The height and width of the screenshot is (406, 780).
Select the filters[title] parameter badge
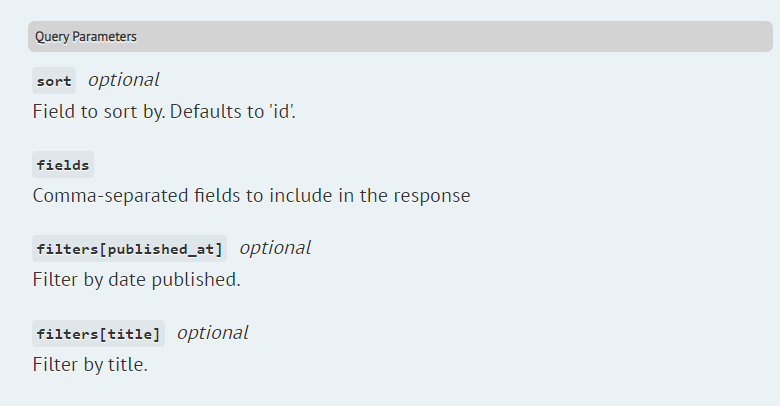(x=98, y=333)
